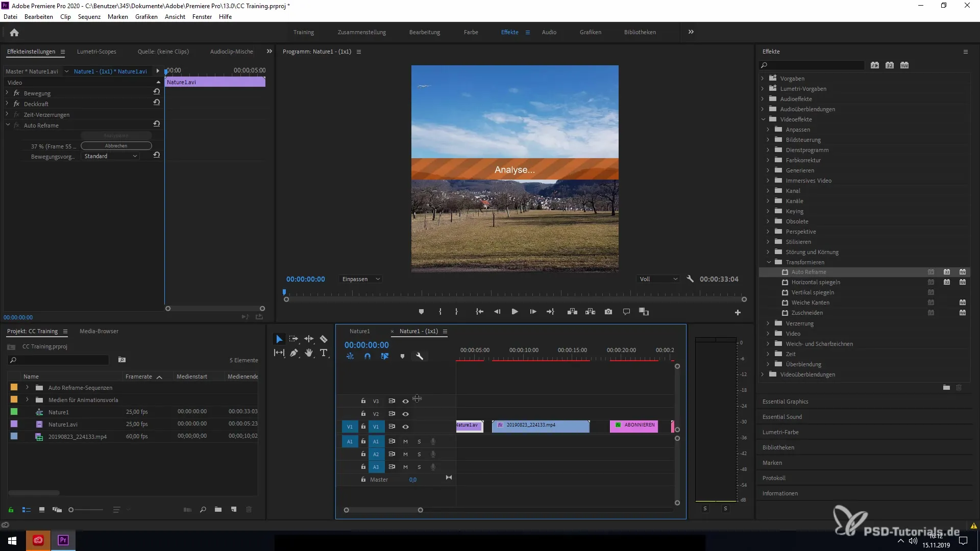Viewport: 980px width, 551px height.
Task: Click the Lift button
Action: click(x=572, y=312)
